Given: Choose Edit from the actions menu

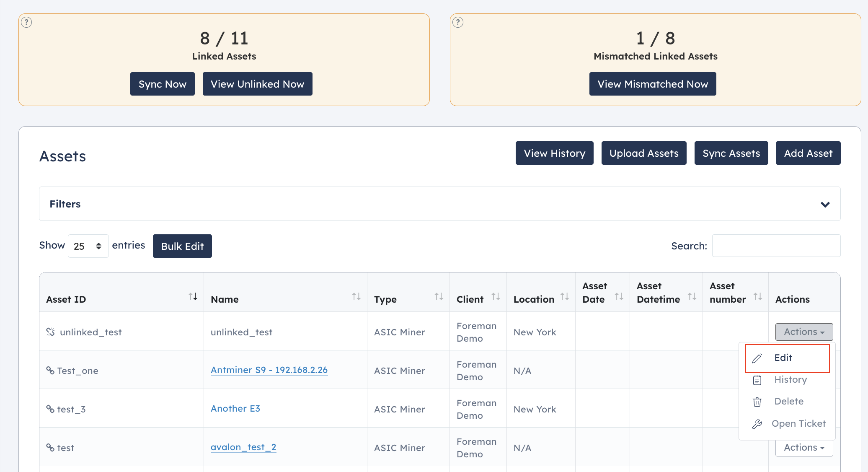Looking at the screenshot, I should 787,358.
